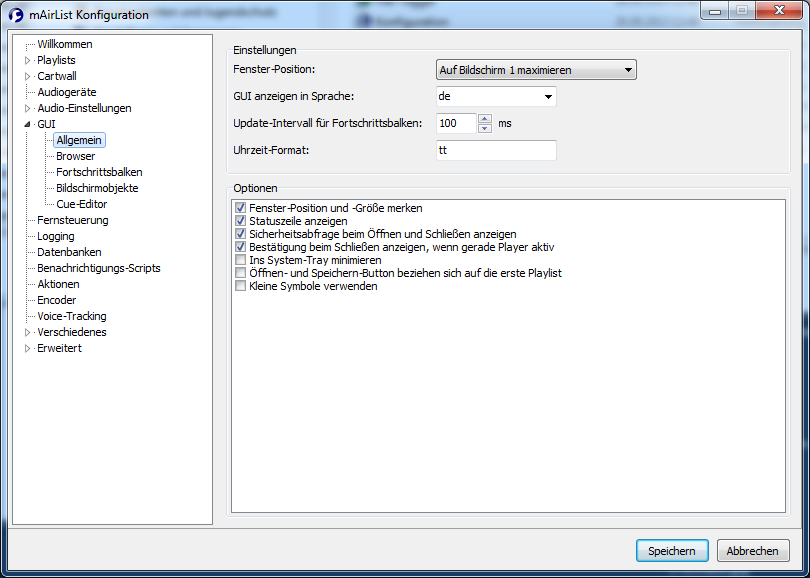
Task: Select Allgemein under GUI
Action: (x=79, y=140)
